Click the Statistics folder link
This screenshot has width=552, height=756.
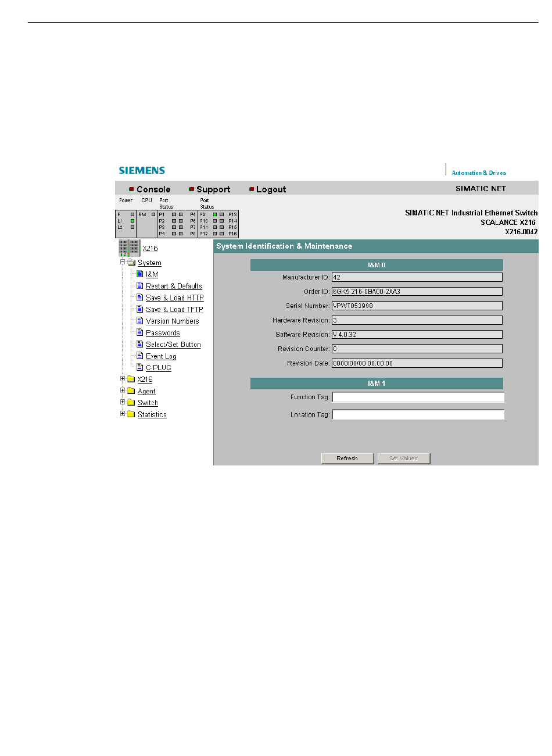tap(152, 414)
